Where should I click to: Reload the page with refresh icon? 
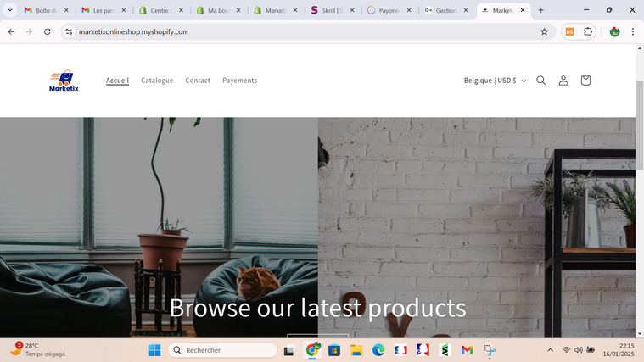click(48, 31)
